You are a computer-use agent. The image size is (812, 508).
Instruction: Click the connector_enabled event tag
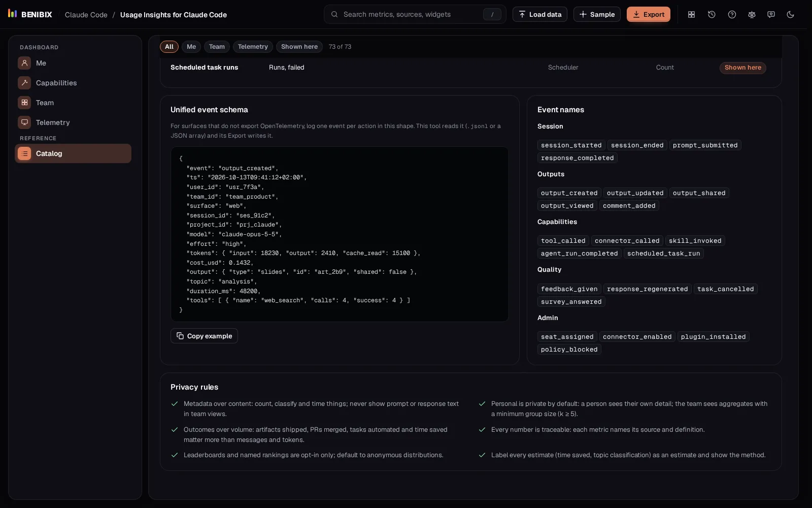pyautogui.click(x=637, y=337)
